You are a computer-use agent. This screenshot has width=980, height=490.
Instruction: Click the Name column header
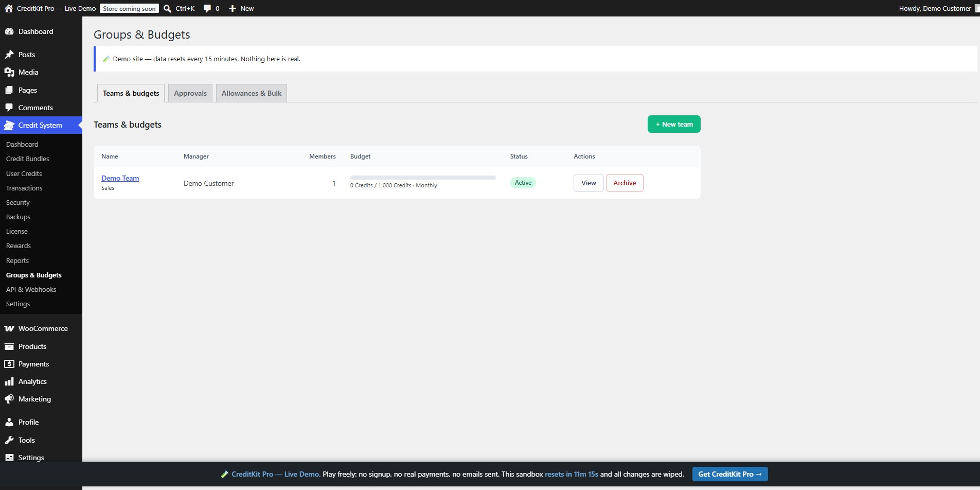(110, 156)
